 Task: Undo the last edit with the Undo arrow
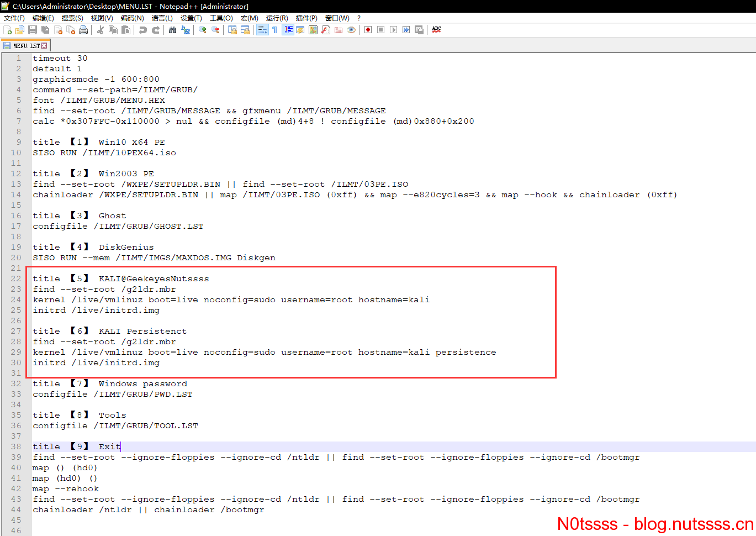click(143, 30)
